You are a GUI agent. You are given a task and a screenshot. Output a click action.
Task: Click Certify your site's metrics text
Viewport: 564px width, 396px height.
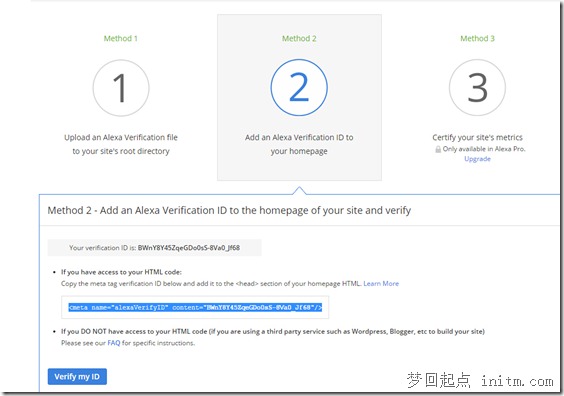click(x=477, y=137)
